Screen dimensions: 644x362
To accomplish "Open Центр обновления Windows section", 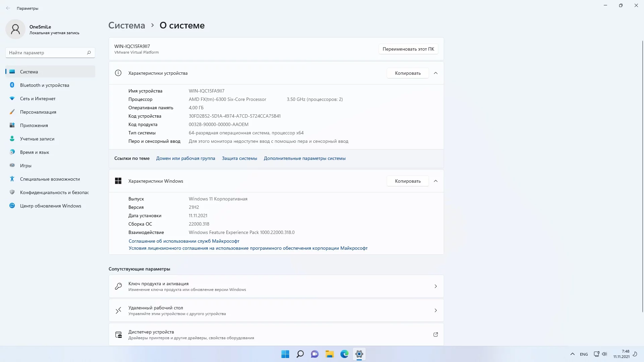I will pos(50,206).
